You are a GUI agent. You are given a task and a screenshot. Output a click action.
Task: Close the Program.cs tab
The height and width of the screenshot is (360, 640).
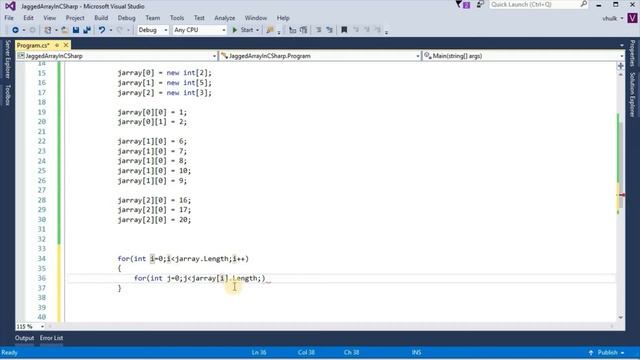(66, 45)
